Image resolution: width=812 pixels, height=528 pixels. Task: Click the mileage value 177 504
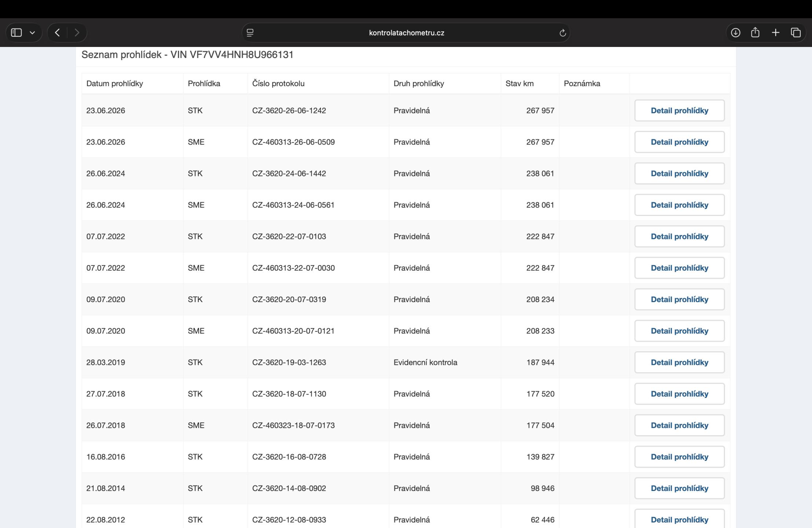click(540, 425)
